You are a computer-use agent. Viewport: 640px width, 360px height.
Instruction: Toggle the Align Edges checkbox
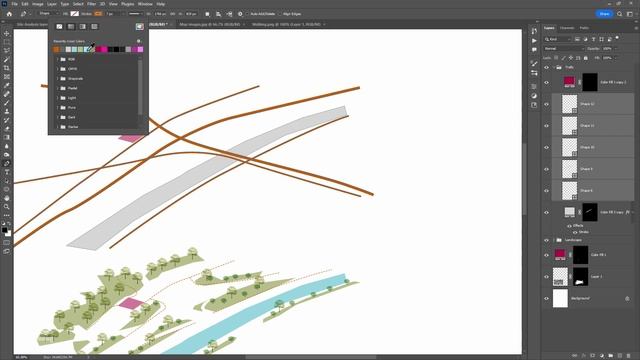[280, 14]
